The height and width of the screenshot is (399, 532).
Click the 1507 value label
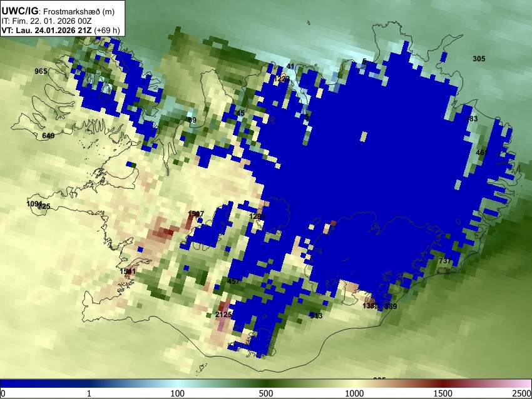coord(196,213)
